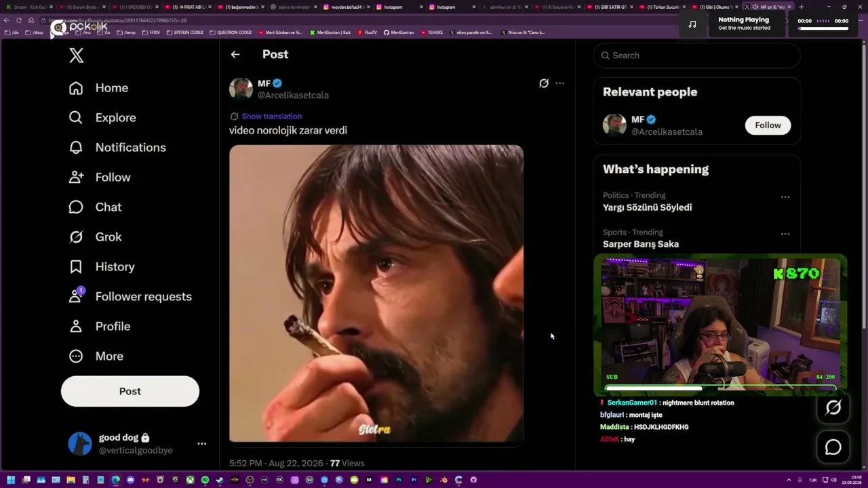This screenshot has height=488, width=868.
Task: Open MF's avatar in Relevant people
Action: pyautogui.click(x=614, y=125)
